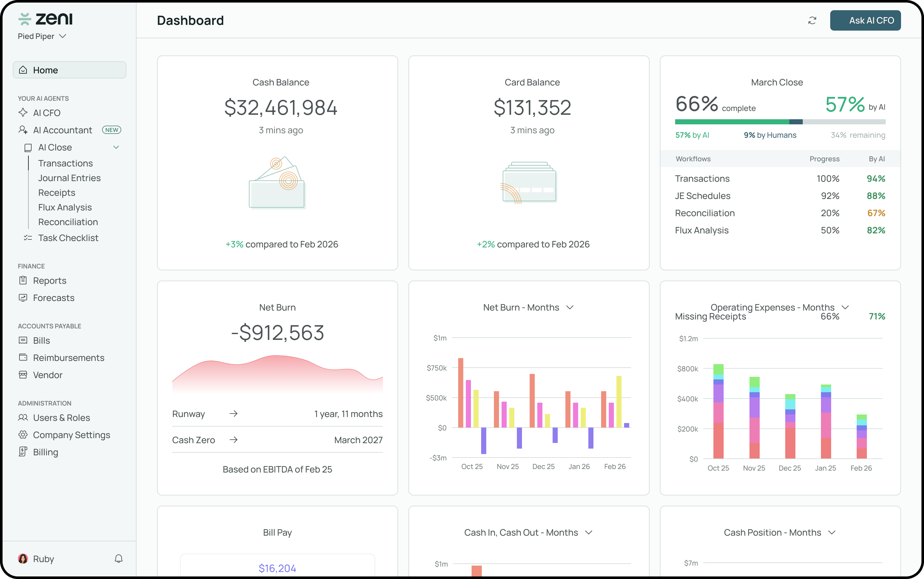The height and width of the screenshot is (579, 924).
Task: Open the Cash Position - Months dropdown
Action: [780, 533]
